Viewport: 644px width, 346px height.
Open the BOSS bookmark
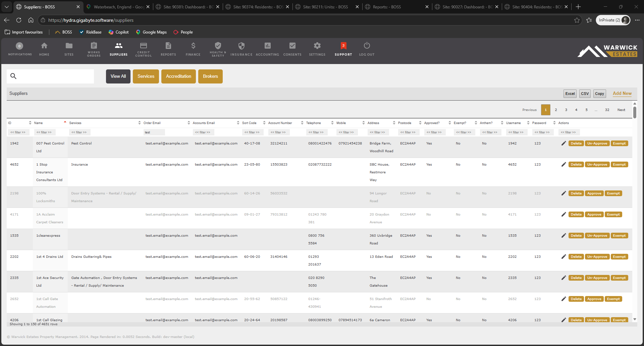click(x=64, y=32)
